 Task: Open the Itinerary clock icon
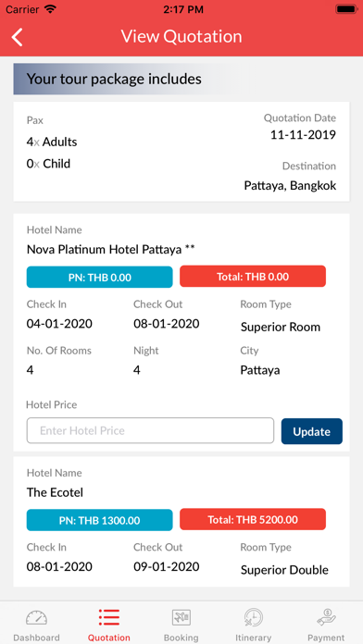[253, 617]
